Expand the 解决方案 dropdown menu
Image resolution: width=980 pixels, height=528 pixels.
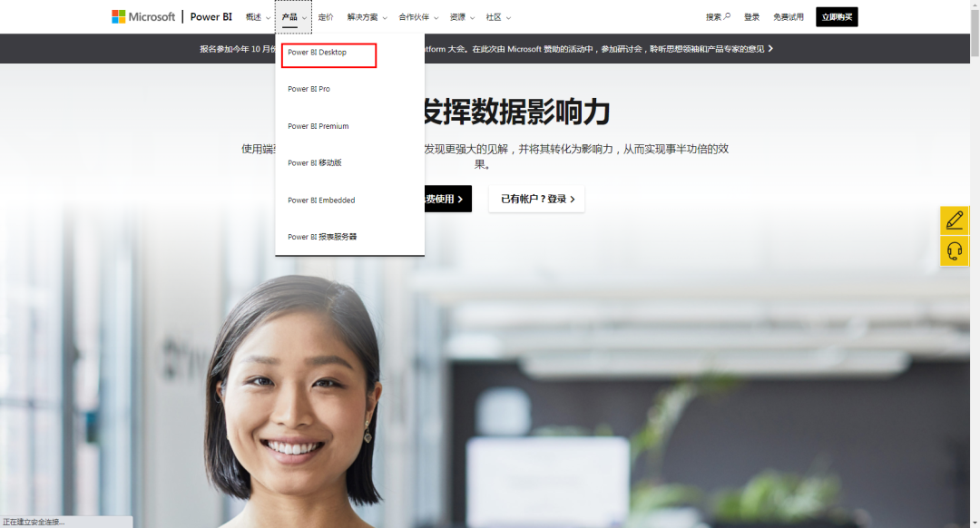click(x=362, y=16)
